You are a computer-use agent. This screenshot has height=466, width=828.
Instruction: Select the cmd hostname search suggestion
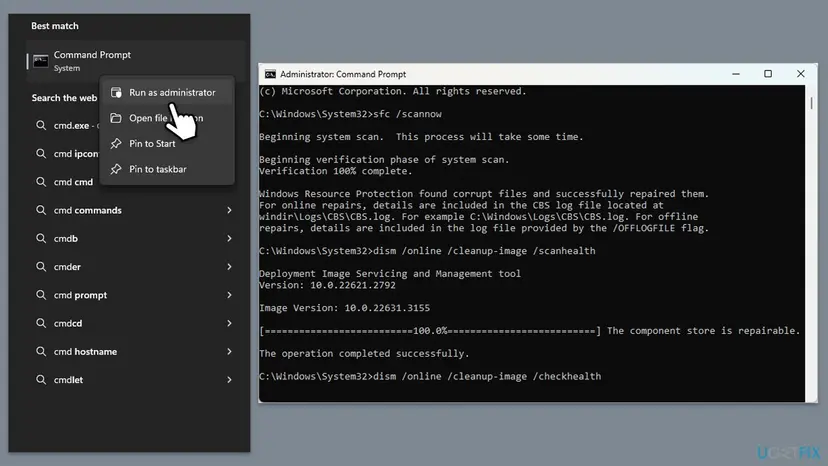click(x=135, y=351)
